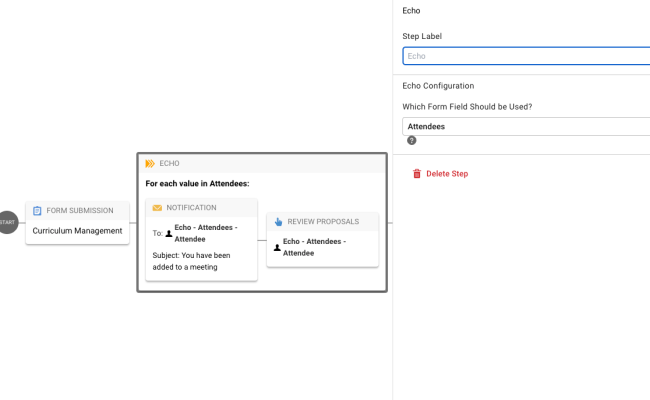650x400 pixels.
Task: Click the person icon in Review Proposals step
Action: click(277, 247)
